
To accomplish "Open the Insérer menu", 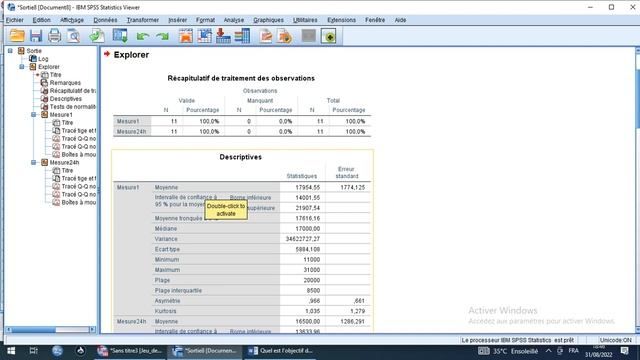I will pos(178,20).
